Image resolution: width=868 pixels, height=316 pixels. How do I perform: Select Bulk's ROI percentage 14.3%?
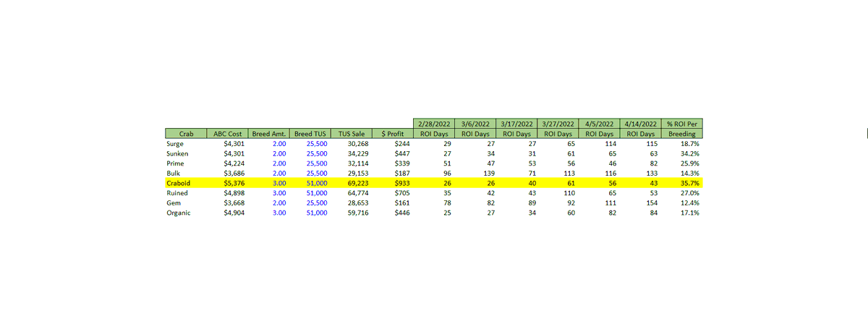pyautogui.click(x=689, y=174)
